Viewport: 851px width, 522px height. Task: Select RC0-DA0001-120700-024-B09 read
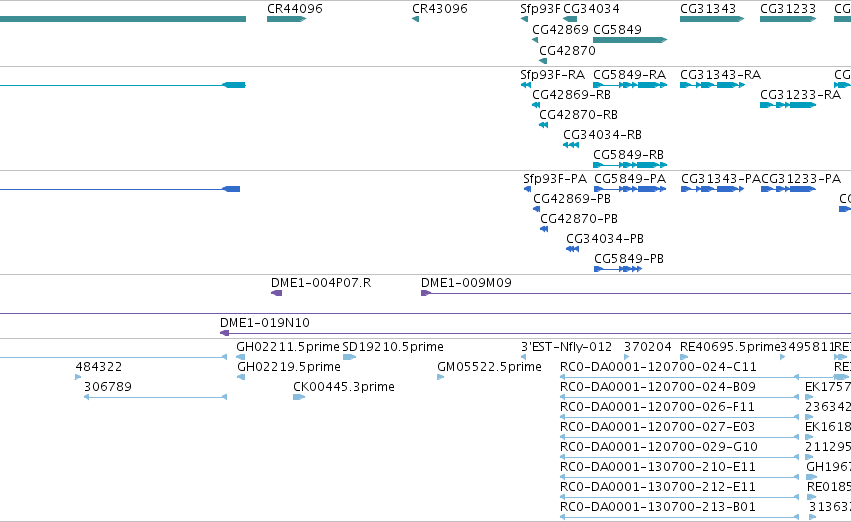pyautogui.click(x=679, y=397)
